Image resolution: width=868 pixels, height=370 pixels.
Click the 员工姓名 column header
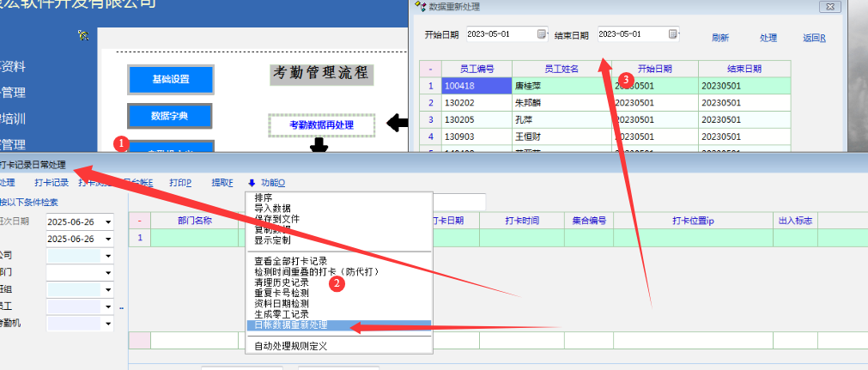tap(561, 69)
